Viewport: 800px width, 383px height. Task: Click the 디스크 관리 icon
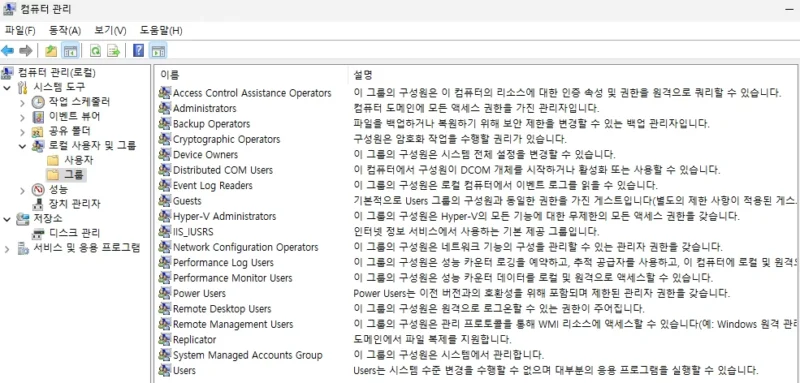(x=39, y=234)
